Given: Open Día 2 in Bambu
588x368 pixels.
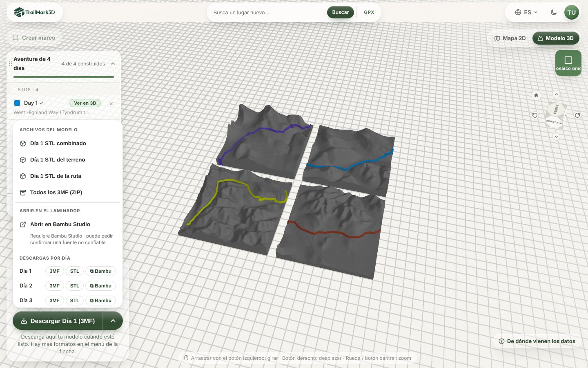Looking at the screenshot, I should (x=100, y=286).
